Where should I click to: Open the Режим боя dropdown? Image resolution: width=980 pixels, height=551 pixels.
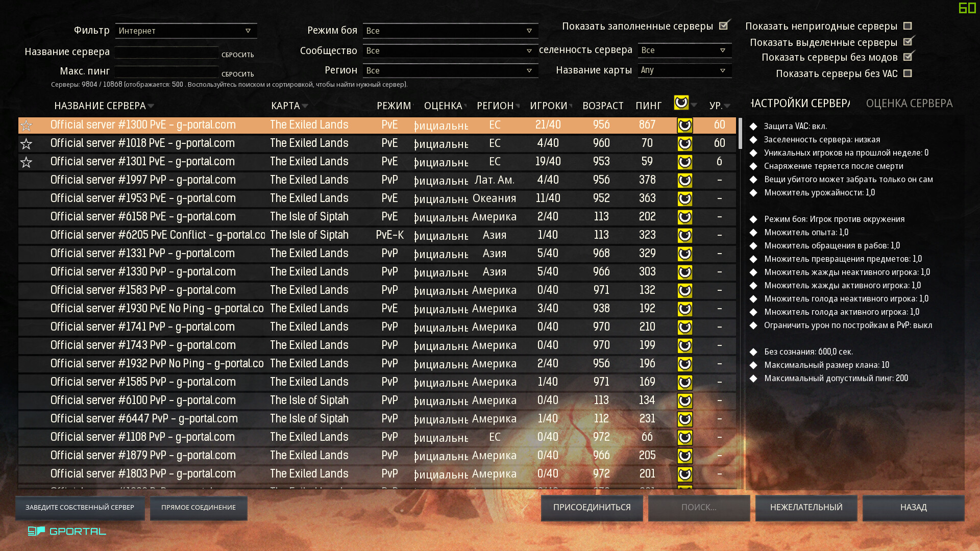450,31
